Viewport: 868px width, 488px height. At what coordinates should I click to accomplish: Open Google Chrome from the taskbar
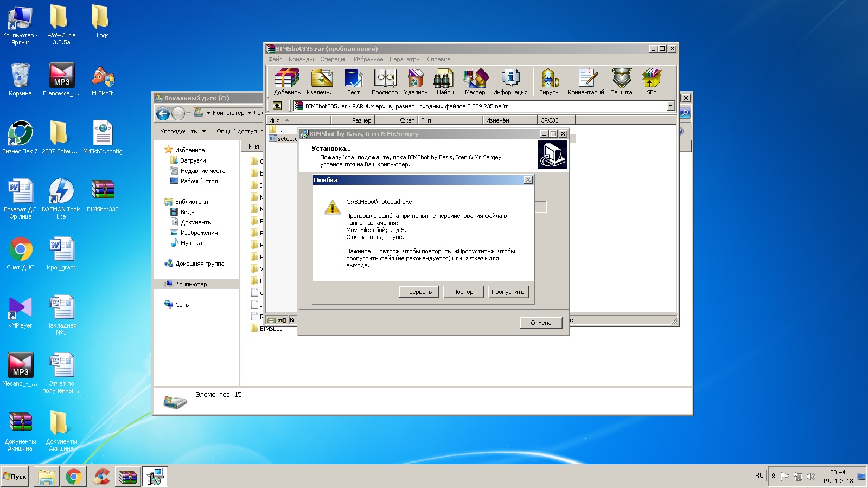[74, 477]
